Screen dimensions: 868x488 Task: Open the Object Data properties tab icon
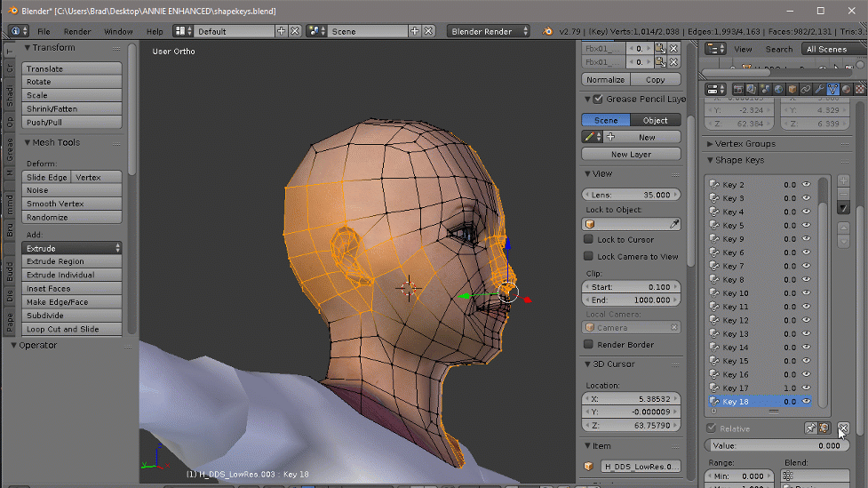pos(832,90)
